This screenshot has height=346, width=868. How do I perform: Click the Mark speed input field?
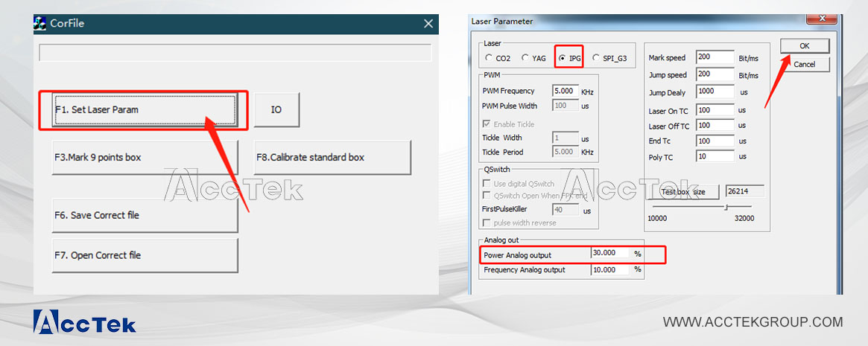(x=715, y=58)
